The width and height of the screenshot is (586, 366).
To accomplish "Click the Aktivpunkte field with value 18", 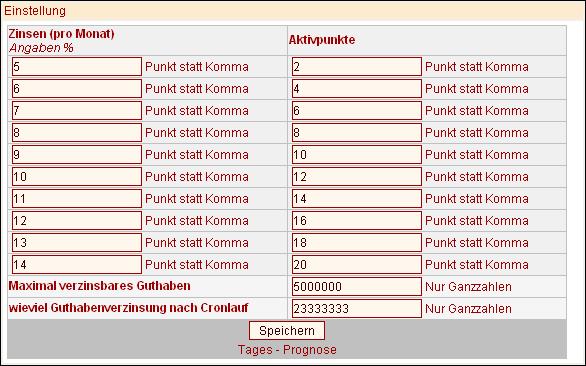I will pos(357,243).
